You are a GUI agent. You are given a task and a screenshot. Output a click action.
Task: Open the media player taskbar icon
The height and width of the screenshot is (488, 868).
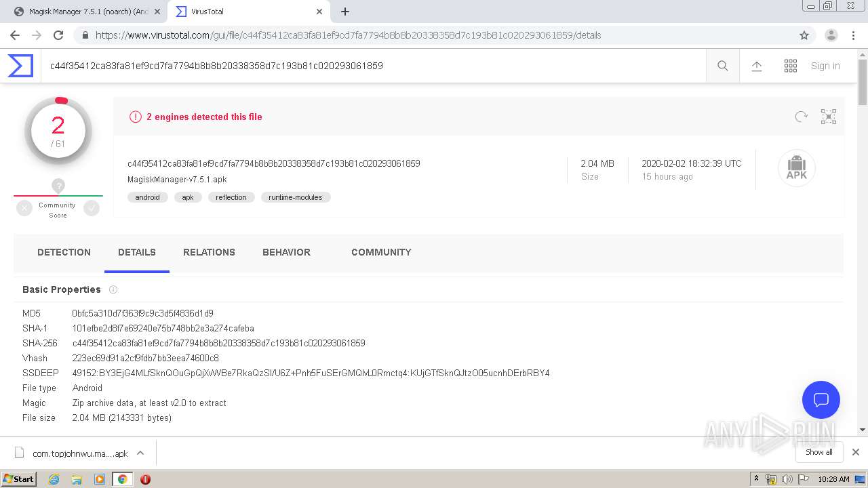pyautogui.click(x=100, y=479)
